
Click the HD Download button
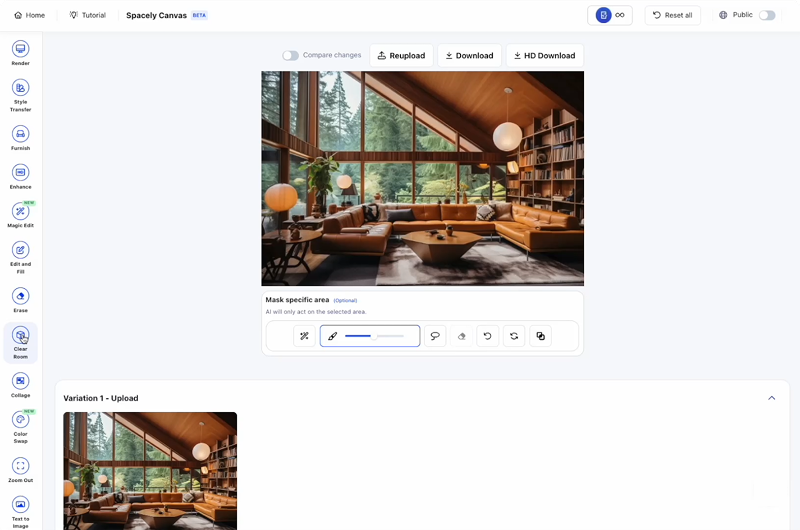(544, 55)
